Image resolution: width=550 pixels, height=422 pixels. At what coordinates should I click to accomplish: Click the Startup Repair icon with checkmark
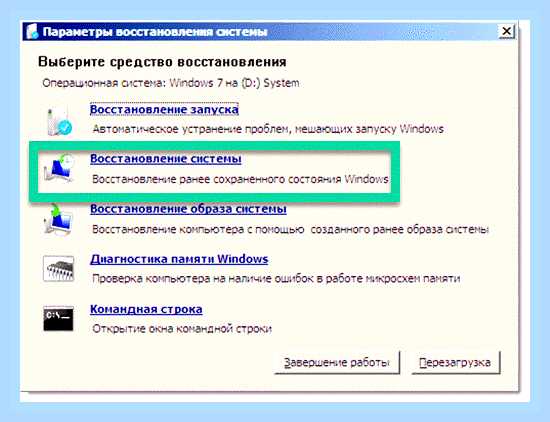[x=59, y=120]
